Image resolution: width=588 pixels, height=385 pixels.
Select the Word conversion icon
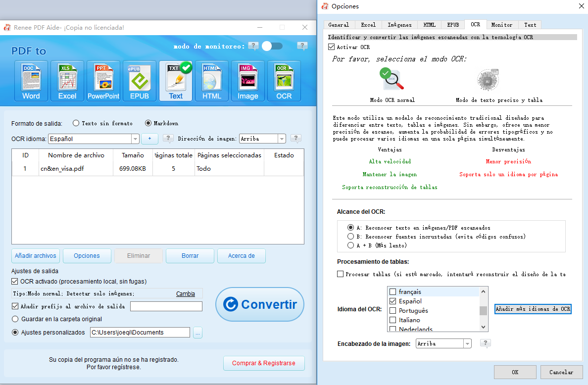31,80
